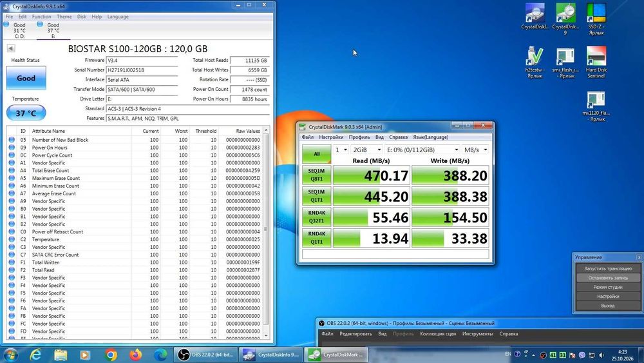This screenshot has width=644, height=363.
Task: Open Настройки menu in CrystalDiskMark
Action: click(331, 137)
